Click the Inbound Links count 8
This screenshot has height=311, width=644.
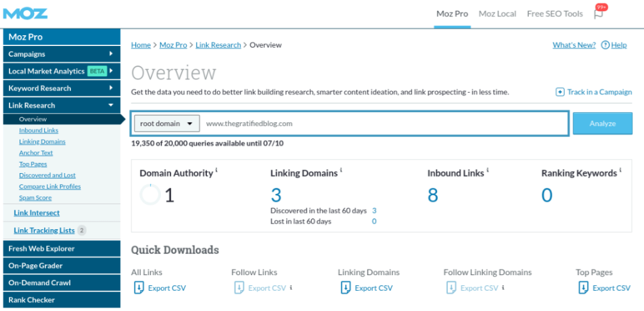click(x=433, y=195)
